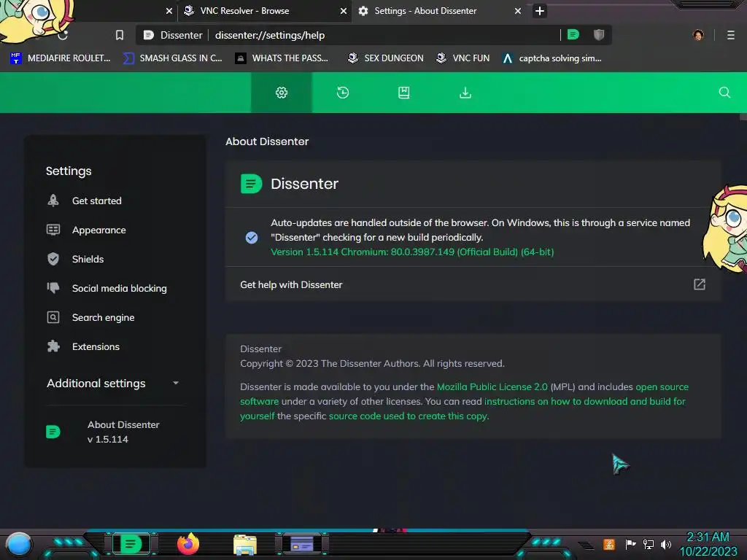Close the Settings - About Dissenter tab
Viewport: 747px width, 560px height.
pos(518,11)
